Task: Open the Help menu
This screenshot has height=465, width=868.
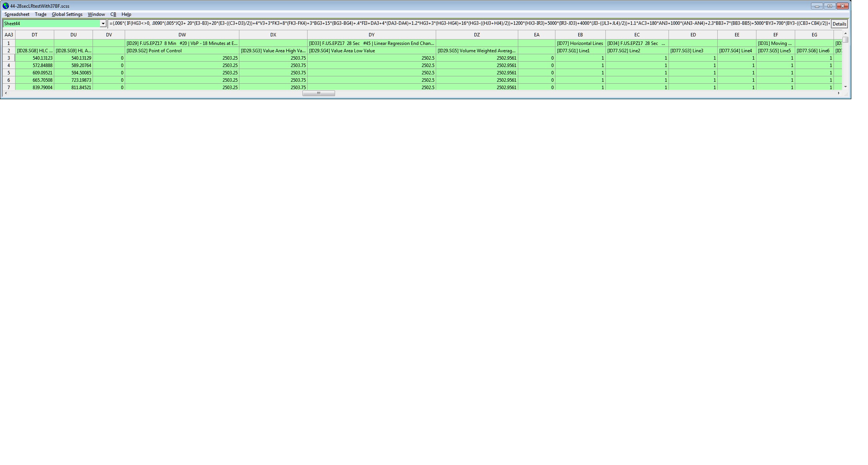Action: [126, 14]
